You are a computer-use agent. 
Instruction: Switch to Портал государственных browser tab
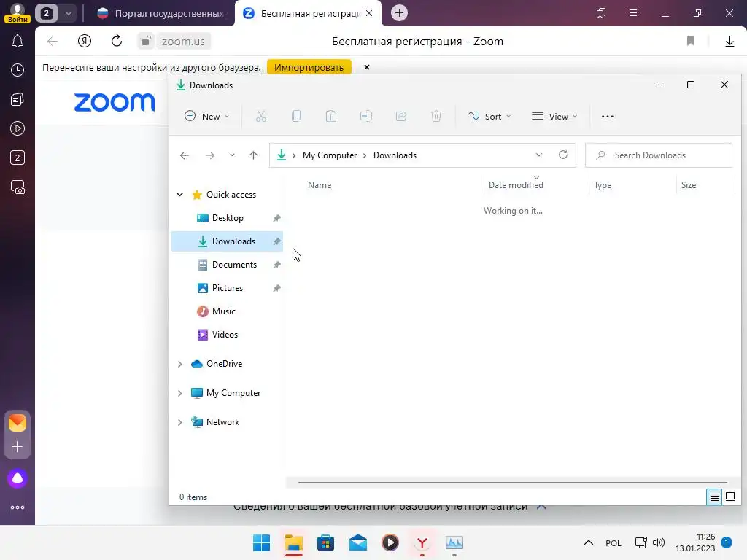coord(160,13)
